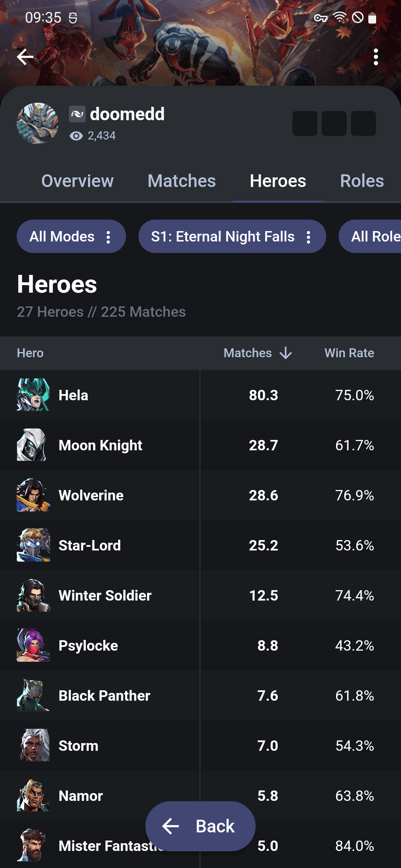Open the Star-Lord hero icon
The width and height of the screenshot is (401, 868).
tap(33, 545)
